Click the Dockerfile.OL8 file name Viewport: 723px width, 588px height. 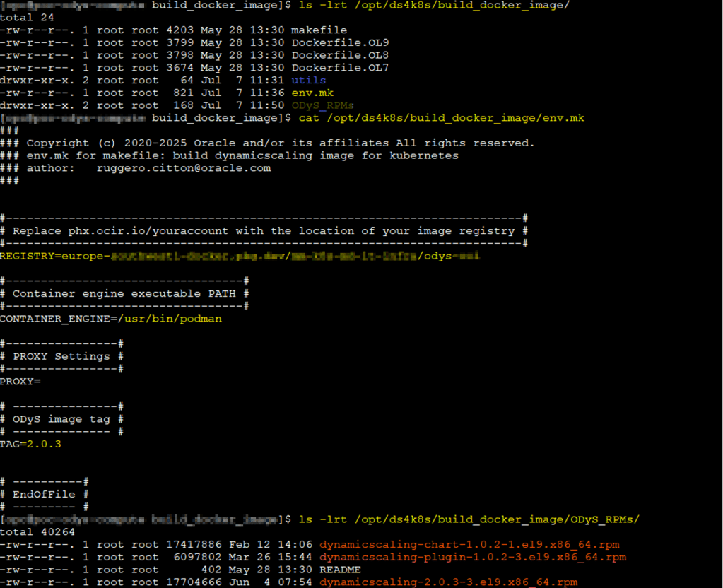click(340, 55)
